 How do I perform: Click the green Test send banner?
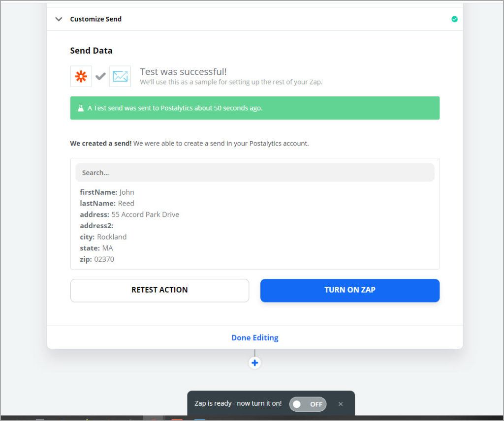pyautogui.click(x=255, y=108)
